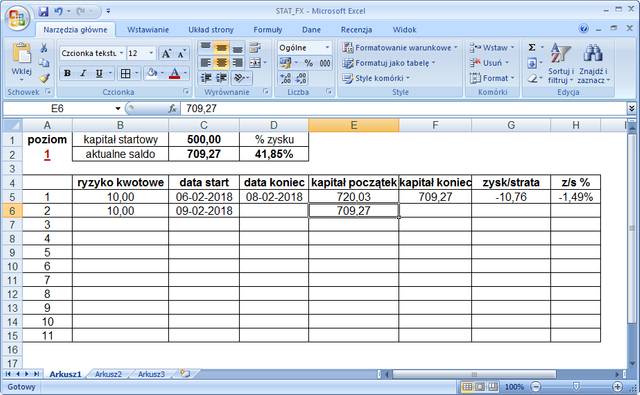Image resolution: width=640 pixels, height=395 pixels.
Task: Apply fill color bucket
Action: pyautogui.click(x=152, y=73)
